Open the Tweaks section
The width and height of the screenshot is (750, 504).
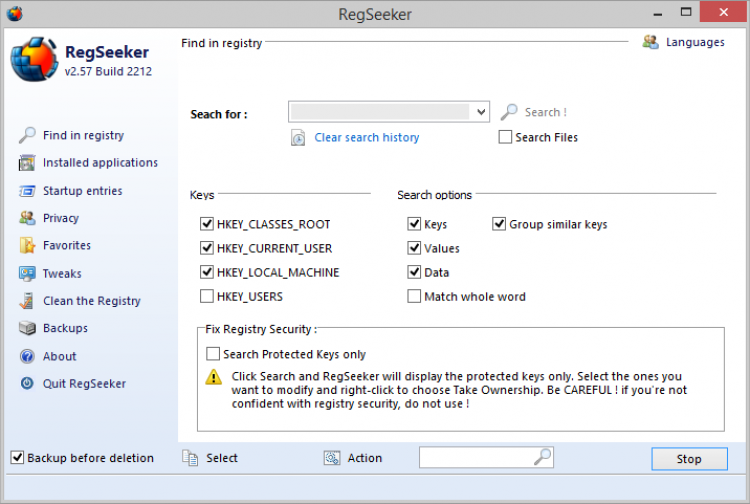tap(62, 274)
